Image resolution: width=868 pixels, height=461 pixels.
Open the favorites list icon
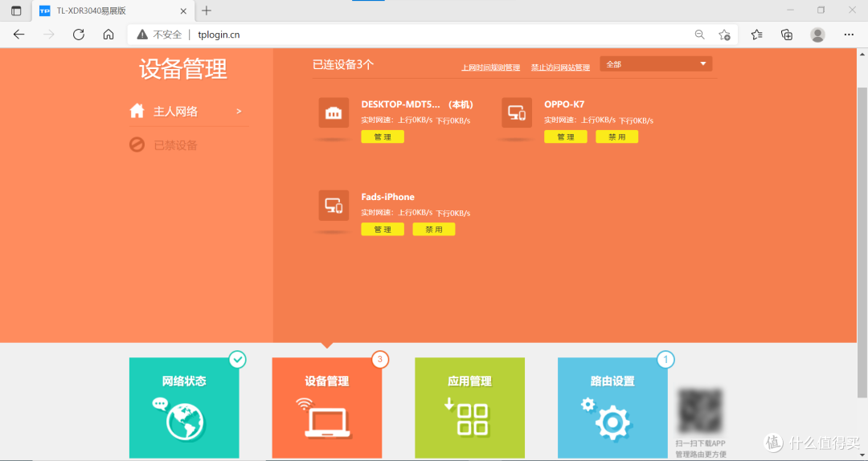pos(757,35)
